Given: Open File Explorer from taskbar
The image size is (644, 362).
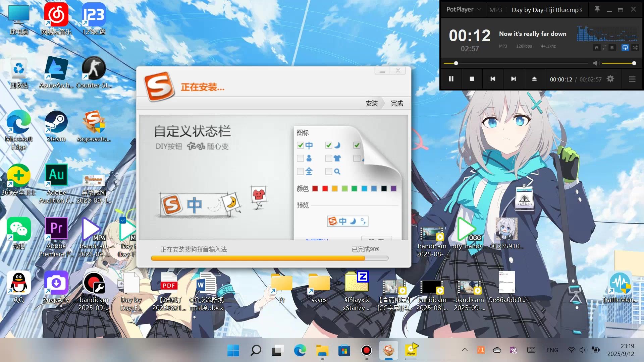Looking at the screenshot, I should [x=322, y=350].
